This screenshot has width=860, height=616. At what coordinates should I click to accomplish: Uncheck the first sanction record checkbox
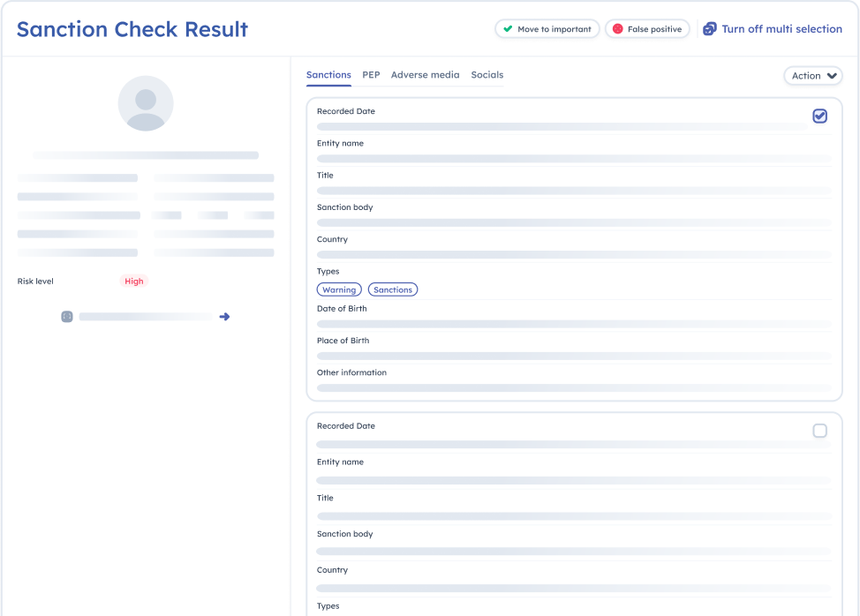[x=819, y=116]
